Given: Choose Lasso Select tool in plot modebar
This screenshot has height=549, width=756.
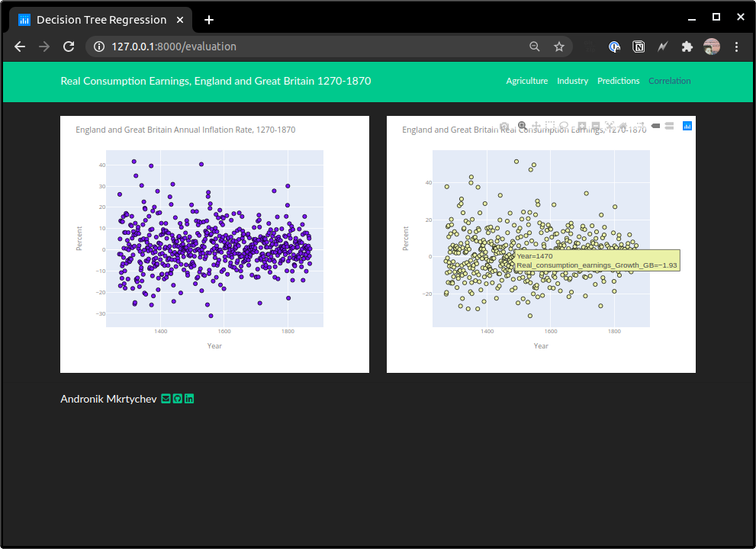Looking at the screenshot, I should [x=564, y=126].
